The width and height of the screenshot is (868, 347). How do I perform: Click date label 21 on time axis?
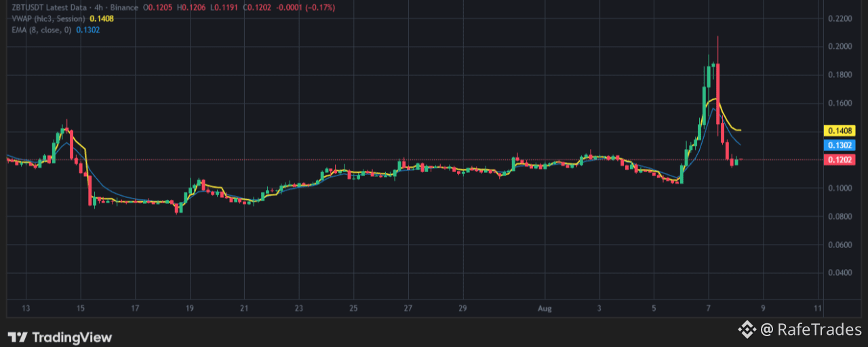click(244, 308)
